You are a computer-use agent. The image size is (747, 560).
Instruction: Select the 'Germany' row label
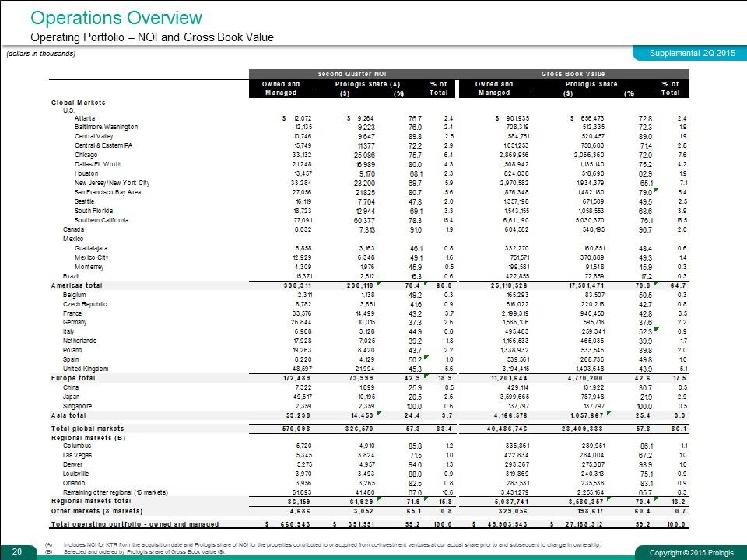[x=75, y=322]
